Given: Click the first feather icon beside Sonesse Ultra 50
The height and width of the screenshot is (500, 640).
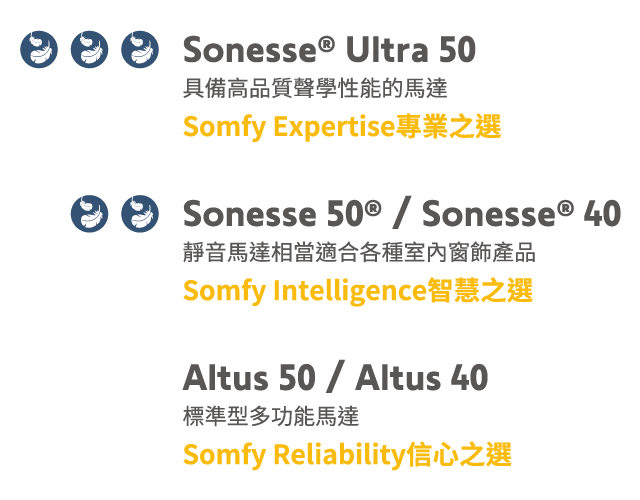Looking at the screenshot, I should point(39,49).
